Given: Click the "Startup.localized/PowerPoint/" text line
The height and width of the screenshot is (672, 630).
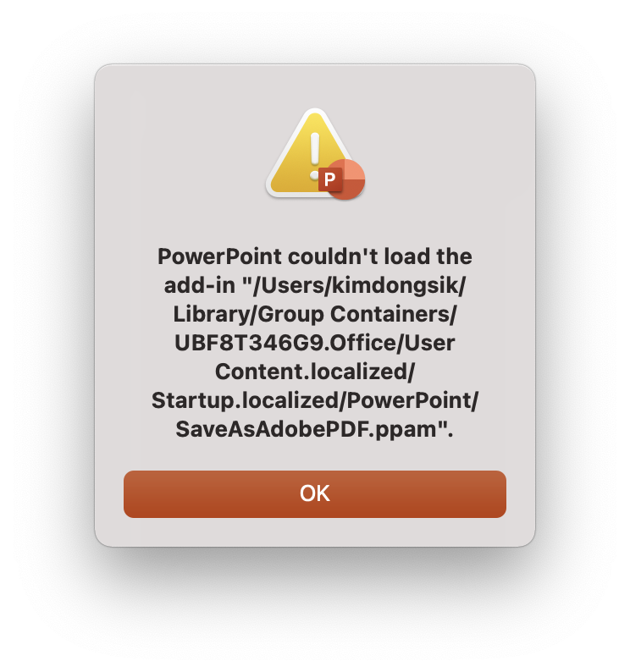Looking at the screenshot, I should (315, 400).
